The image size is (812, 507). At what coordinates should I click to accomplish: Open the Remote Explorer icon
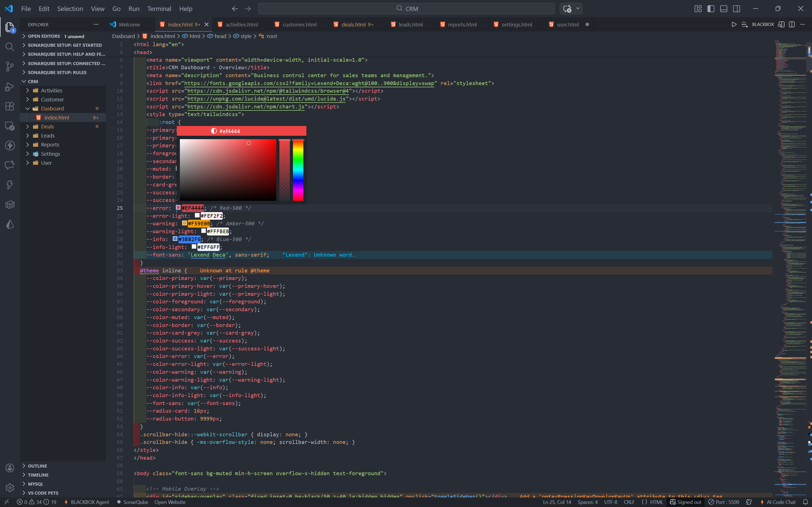pos(9,126)
